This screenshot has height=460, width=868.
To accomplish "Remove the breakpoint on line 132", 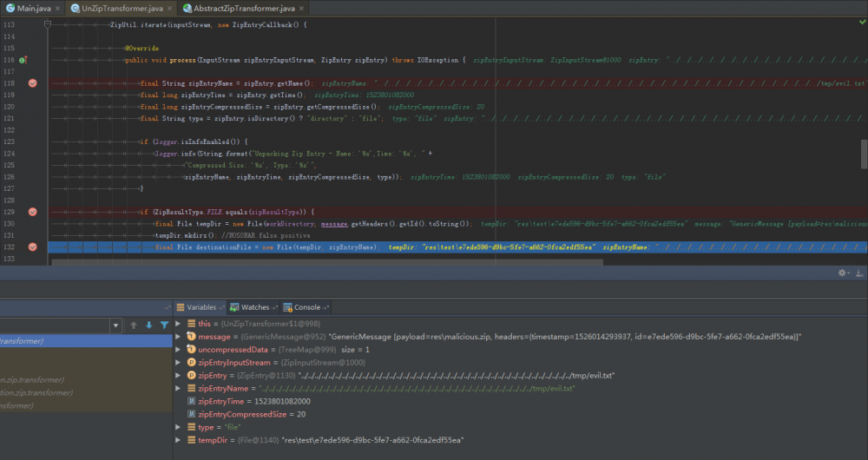I will pyautogui.click(x=33, y=246).
